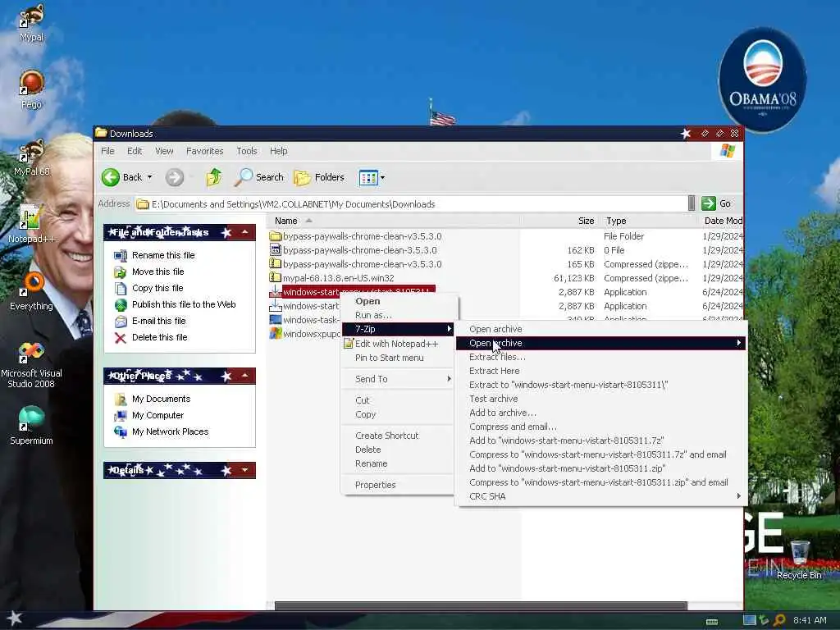
Task: Click the red X Delete this file icon
Action: coord(121,337)
